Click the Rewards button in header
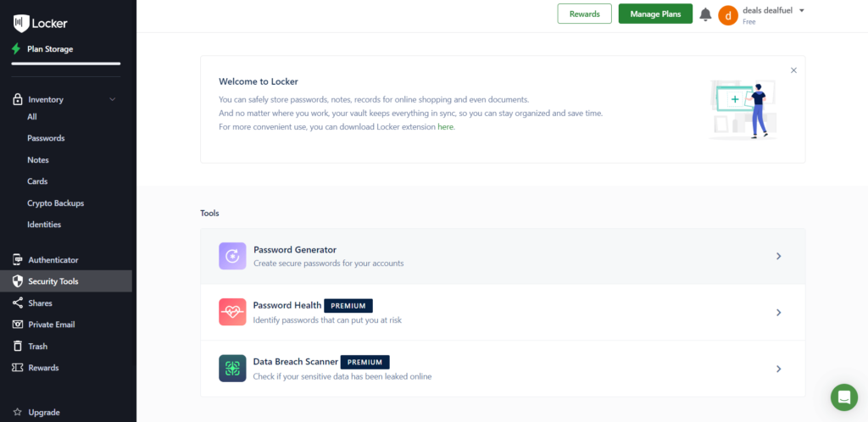This screenshot has height=422, width=868. tap(584, 14)
